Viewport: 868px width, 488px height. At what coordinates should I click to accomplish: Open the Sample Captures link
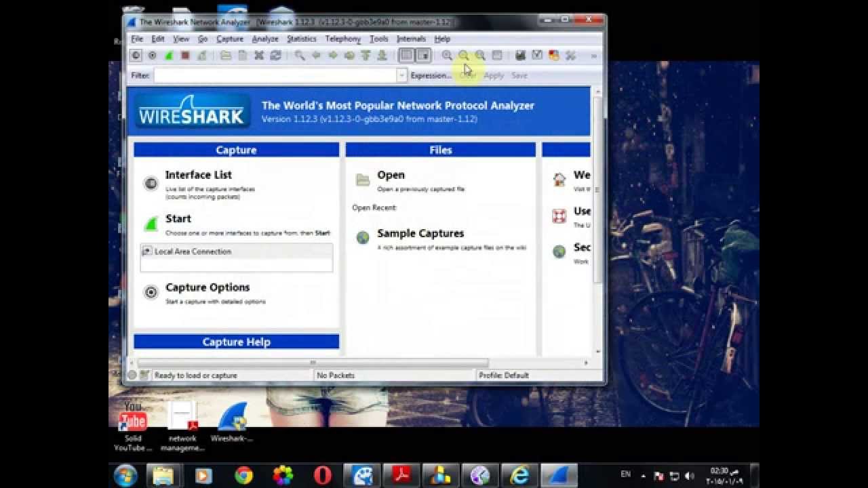point(420,233)
